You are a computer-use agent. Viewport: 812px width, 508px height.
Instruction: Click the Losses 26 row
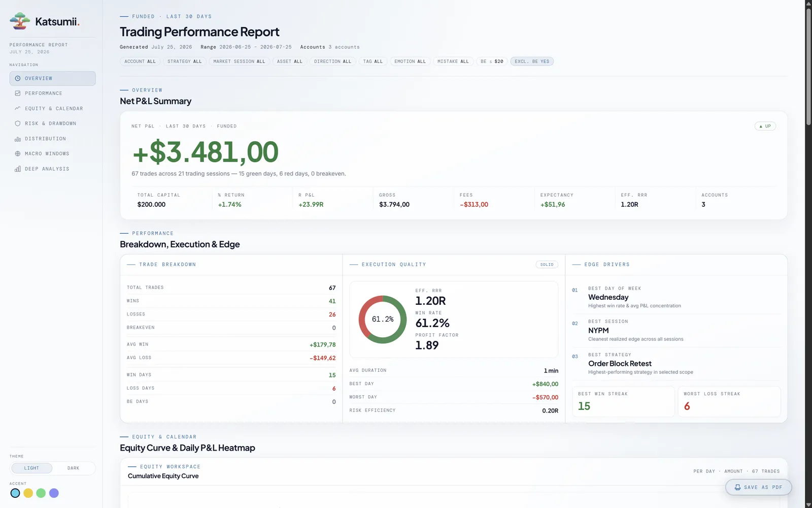[231, 314]
